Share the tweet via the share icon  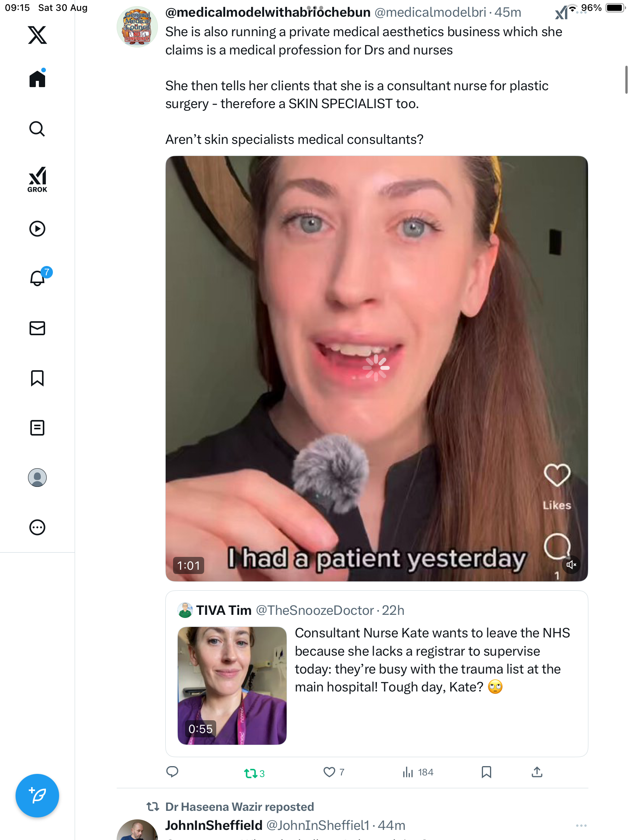(537, 772)
